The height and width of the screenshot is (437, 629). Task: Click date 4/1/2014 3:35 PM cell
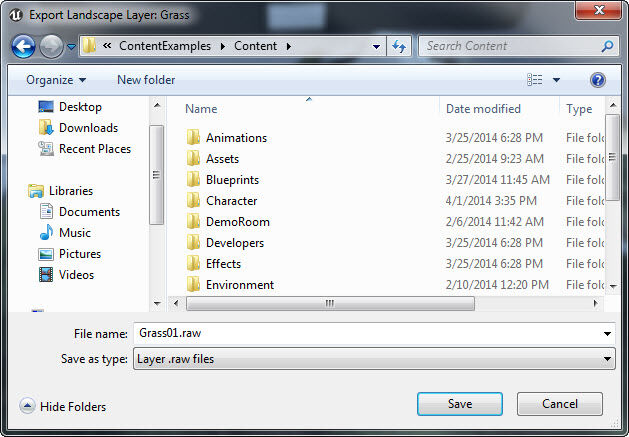pos(491,201)
